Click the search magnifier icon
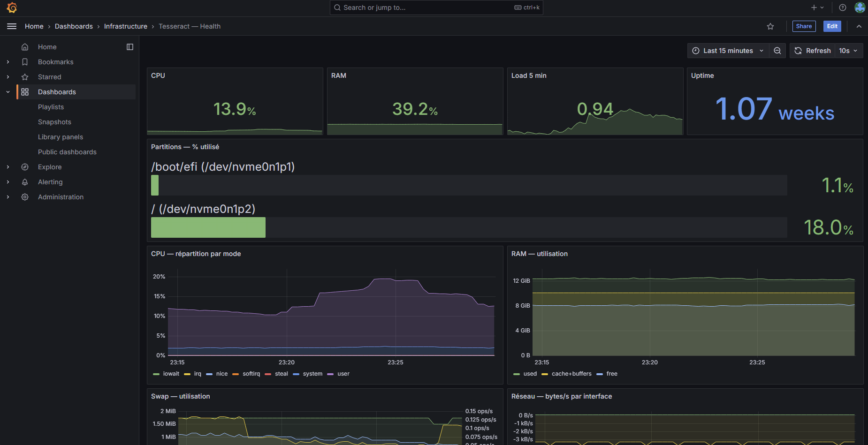Image resolution: width=868 pixels, height=445 pixels. coord(337,8)
